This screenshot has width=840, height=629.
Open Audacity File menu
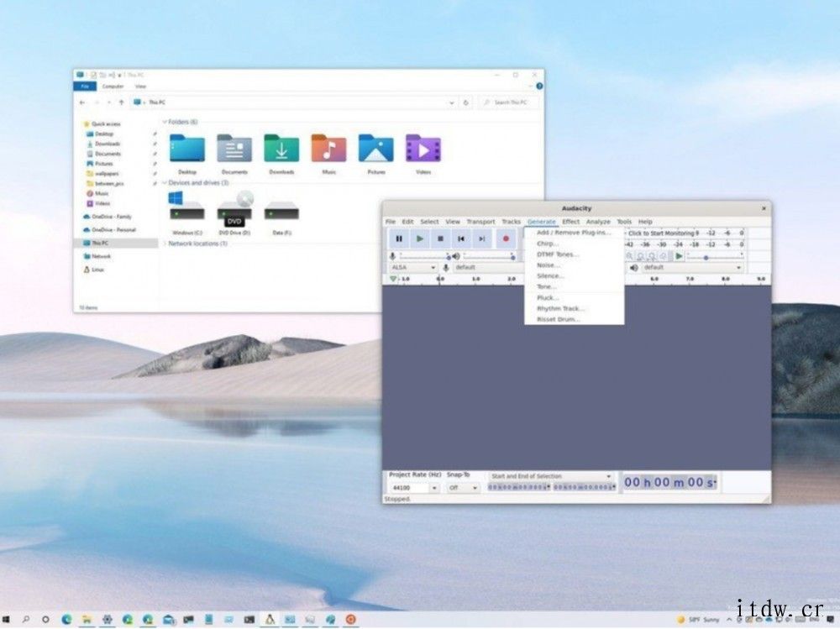[x=391, y=221]
